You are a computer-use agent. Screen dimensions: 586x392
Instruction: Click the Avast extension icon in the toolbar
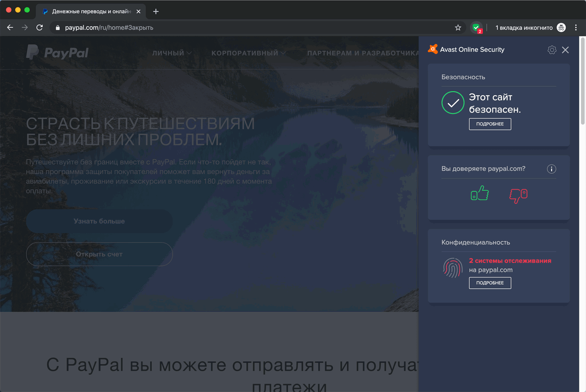pos(476,27)
